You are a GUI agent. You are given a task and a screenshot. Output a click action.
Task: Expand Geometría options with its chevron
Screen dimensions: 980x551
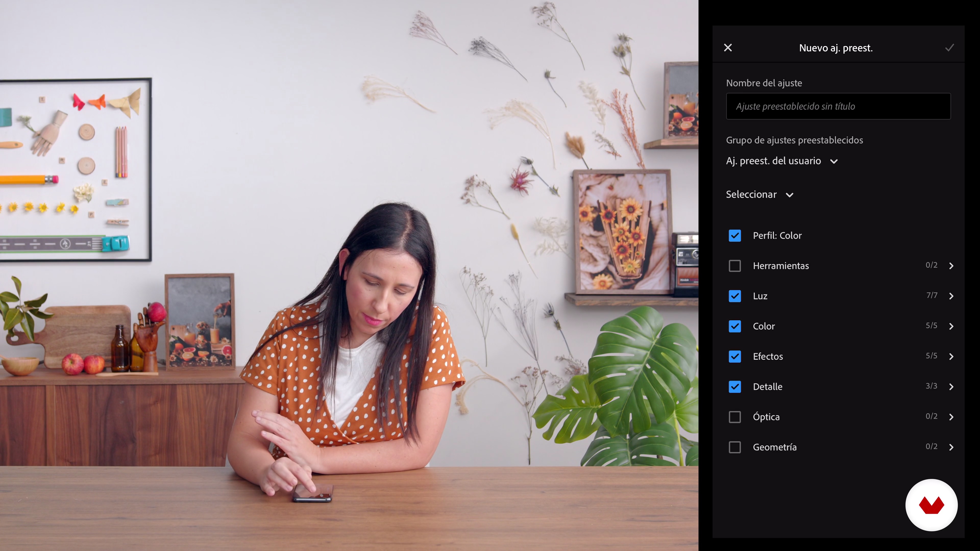951,447
